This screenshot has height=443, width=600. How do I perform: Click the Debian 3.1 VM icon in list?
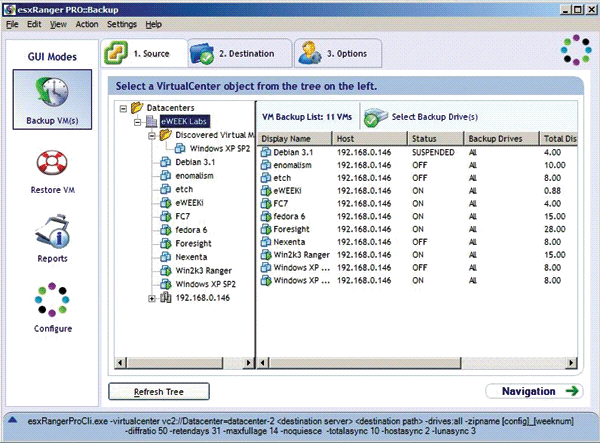click(x=266, y=152)
